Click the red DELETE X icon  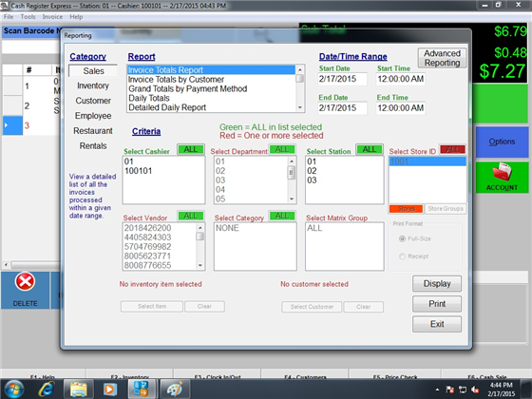coord(25,281)
